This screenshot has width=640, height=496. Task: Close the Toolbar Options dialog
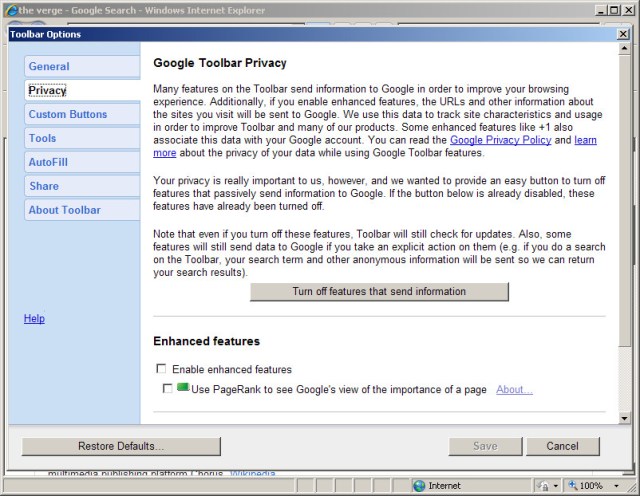point(623,34)
